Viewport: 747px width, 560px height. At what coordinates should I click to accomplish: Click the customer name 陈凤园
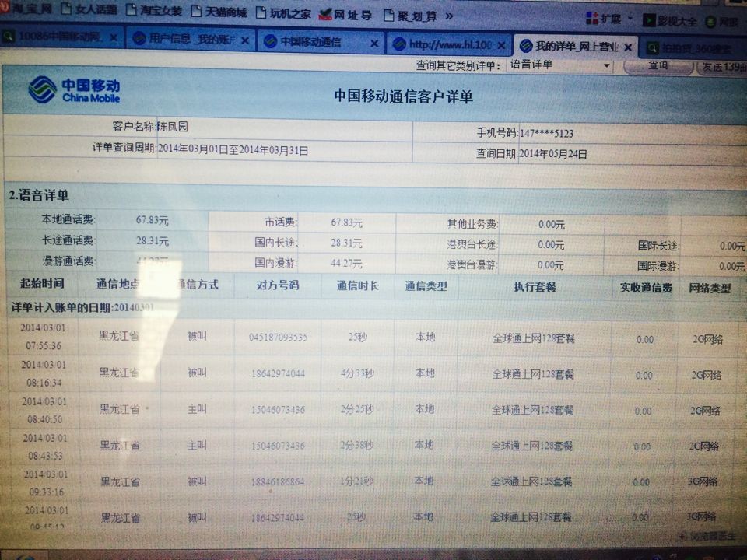coord(173,127)
